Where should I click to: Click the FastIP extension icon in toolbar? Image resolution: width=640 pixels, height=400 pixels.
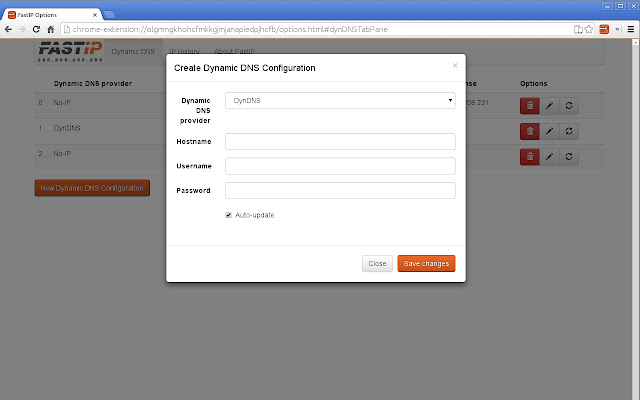(604, 29)
